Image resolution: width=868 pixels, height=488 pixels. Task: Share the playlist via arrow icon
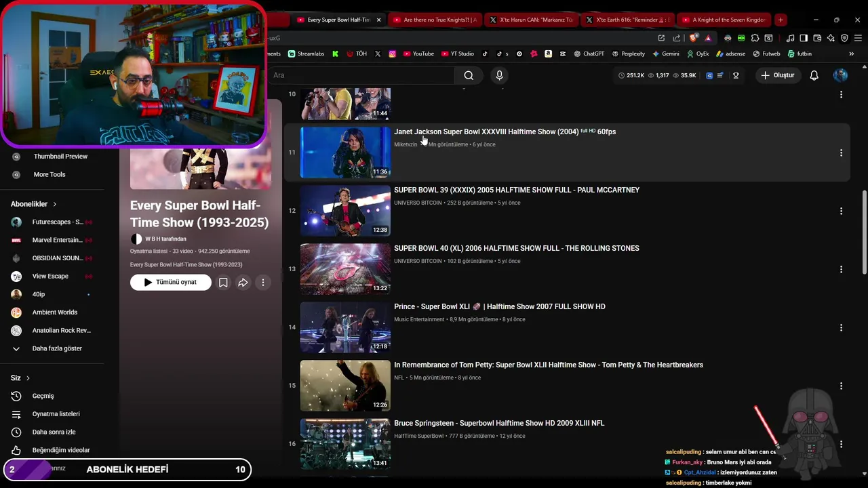[x=243, y=283]
